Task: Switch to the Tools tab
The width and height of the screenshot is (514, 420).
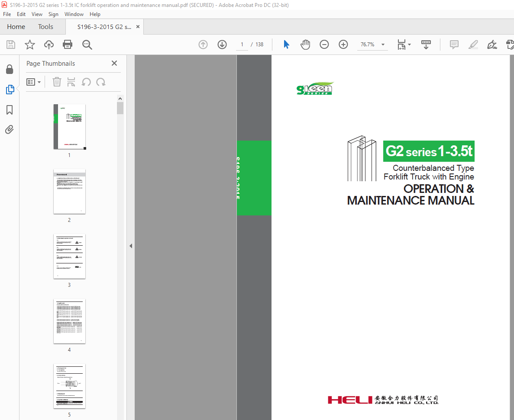Action: [45, 26]
